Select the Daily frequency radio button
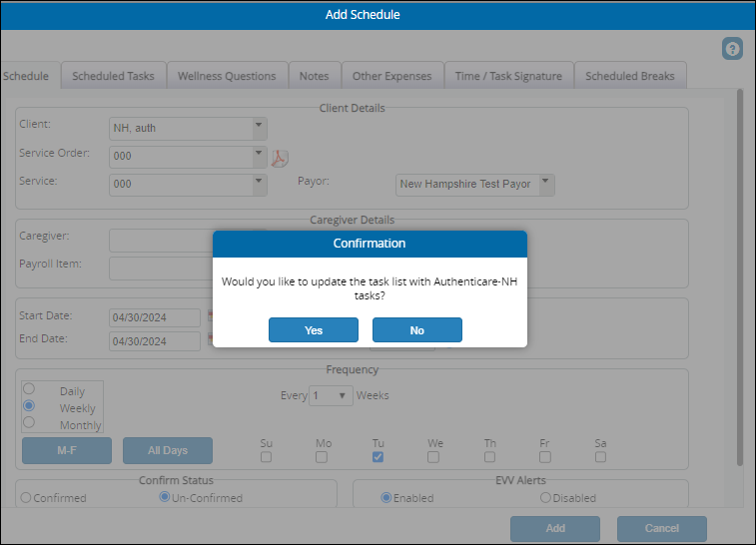 (29, 388)
